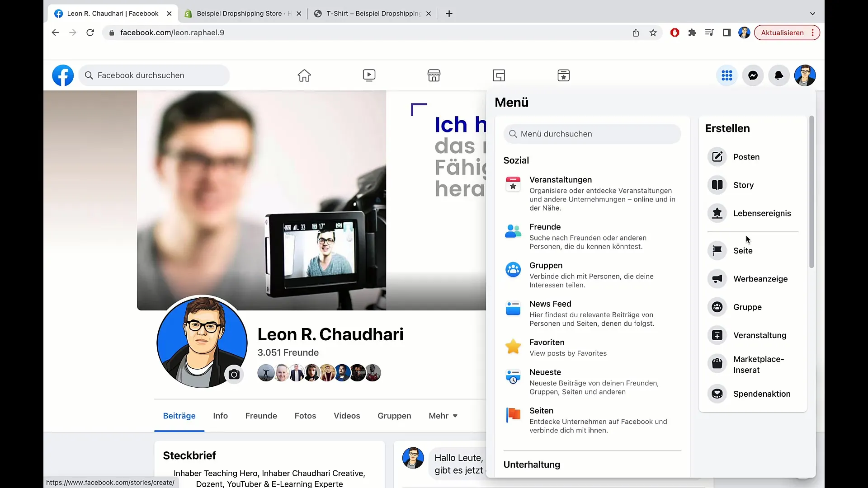
Task: Create a Werbeanzeige
Action: (x=753, y=279)
